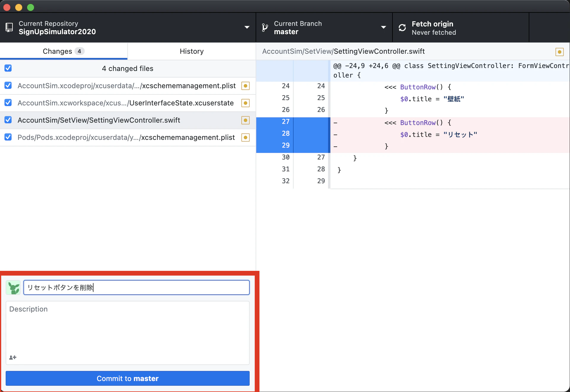570x392 pixels.
Task: Click the fetch origin sync icon
Action: click(x=402, y=28)
